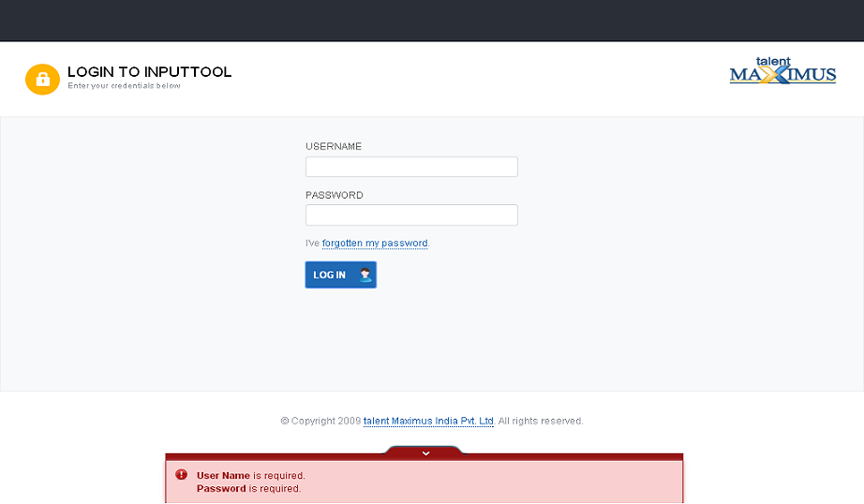864x504 pixels.
Task: Click the "LOGIN TO INPUTTOOL" heading
Action: point(149,72)
